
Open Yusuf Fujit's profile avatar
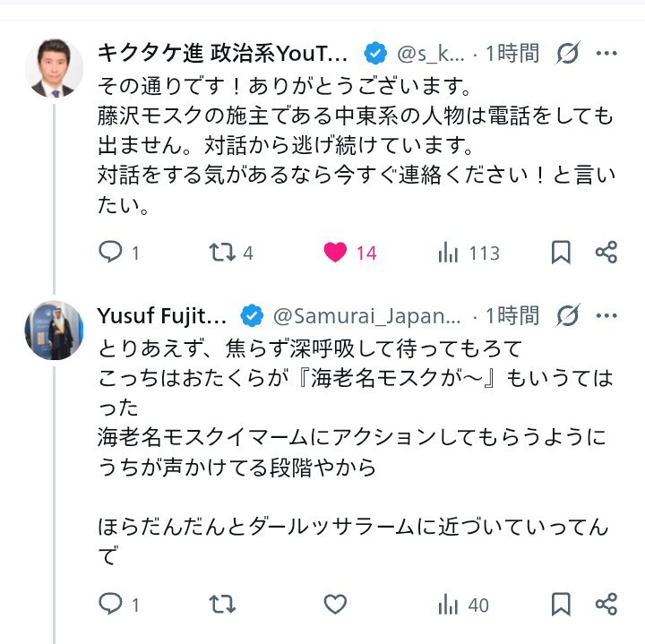(54, 330)
